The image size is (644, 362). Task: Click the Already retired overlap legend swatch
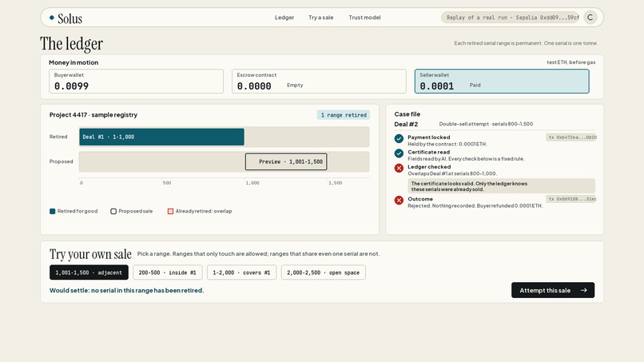(x=170, y=211)
